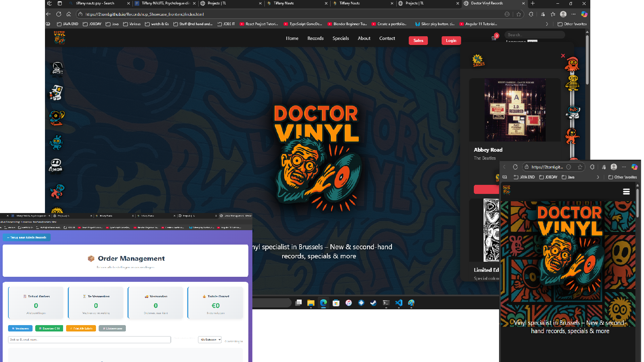
Task: Toggle the hamburger menu in mobile view
Action: [626, 192]
